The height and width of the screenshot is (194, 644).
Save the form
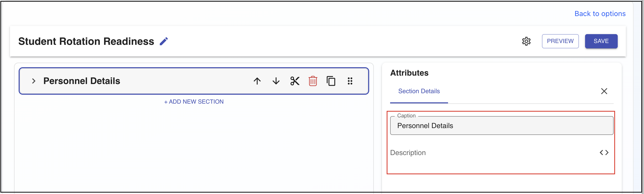tap(601, 41)
